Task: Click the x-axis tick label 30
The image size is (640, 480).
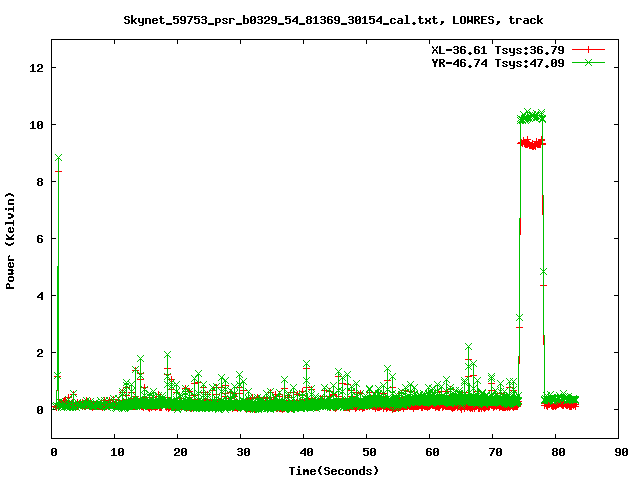Action: tap(243, 452)
